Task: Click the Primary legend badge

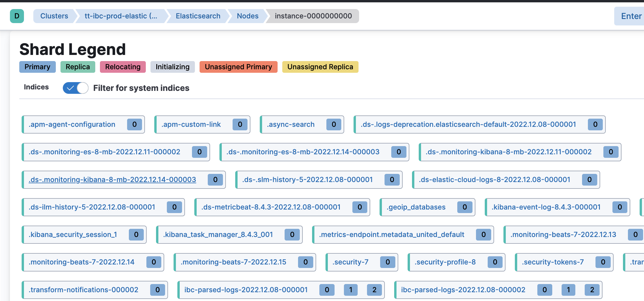Action: [37, 67]
